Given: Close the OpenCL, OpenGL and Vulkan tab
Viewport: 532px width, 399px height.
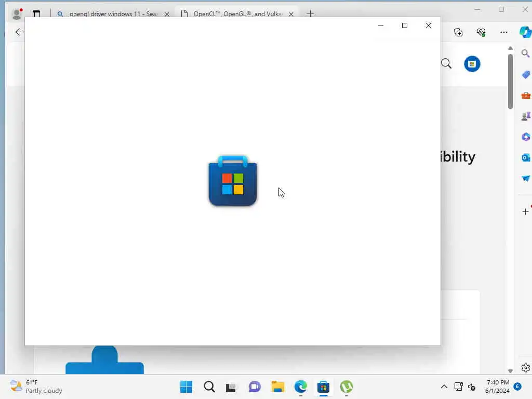Looking at the screenshot, I should (291, 14).
